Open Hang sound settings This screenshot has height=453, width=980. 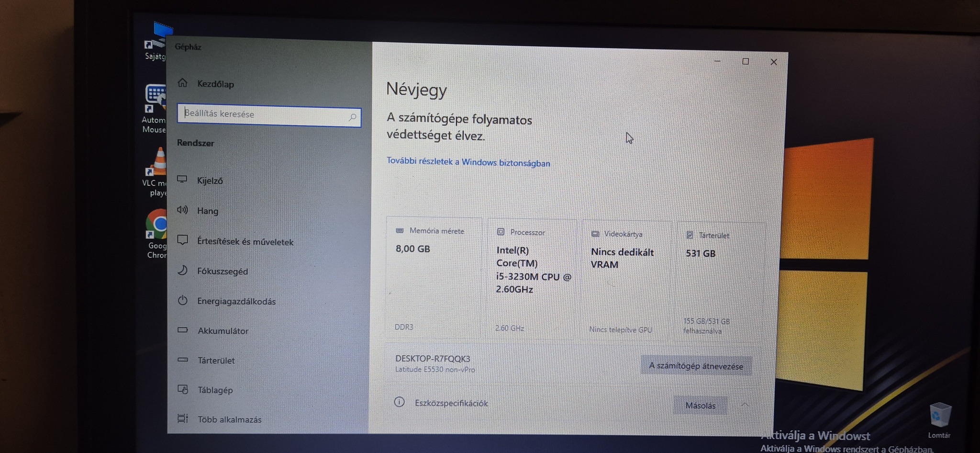pos(198,210)
